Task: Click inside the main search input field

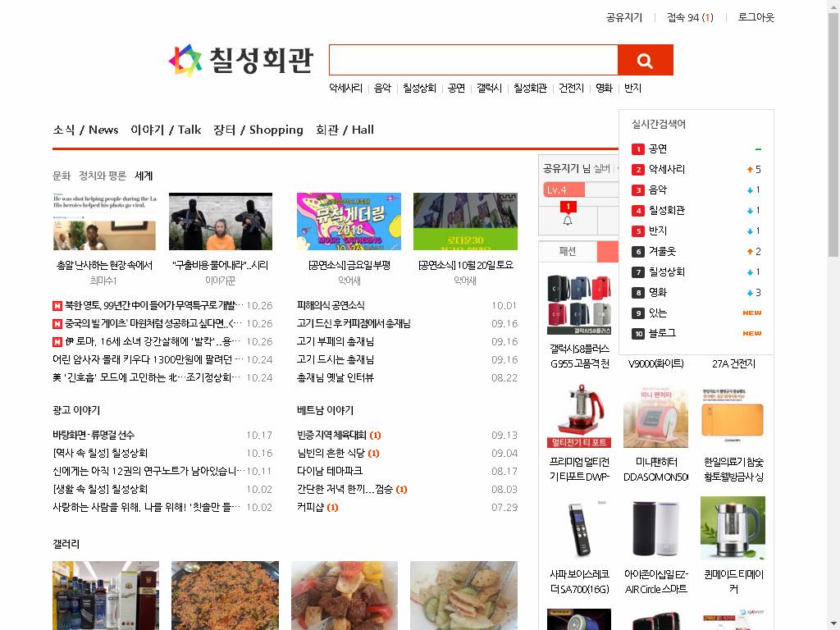Action: (x=472, y=61)
